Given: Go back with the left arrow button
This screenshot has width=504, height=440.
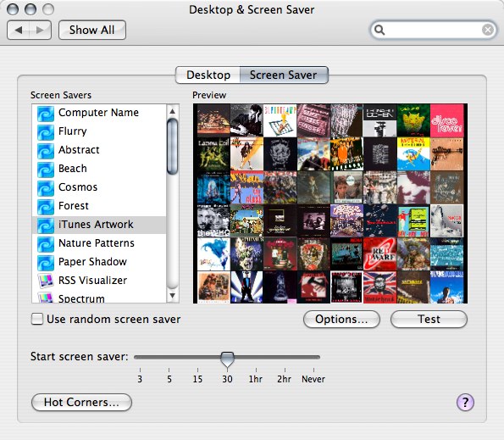Looking at the screenshot, I should (18, 31).
